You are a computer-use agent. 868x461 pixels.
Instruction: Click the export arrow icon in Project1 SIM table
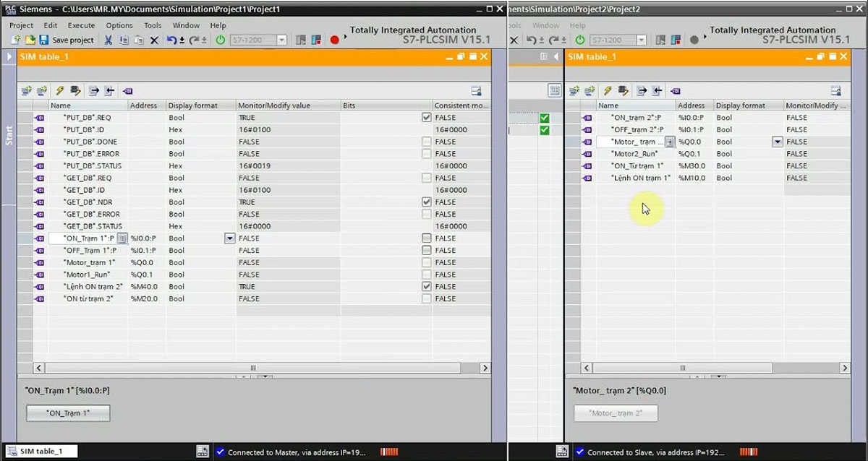coord(94,91)
